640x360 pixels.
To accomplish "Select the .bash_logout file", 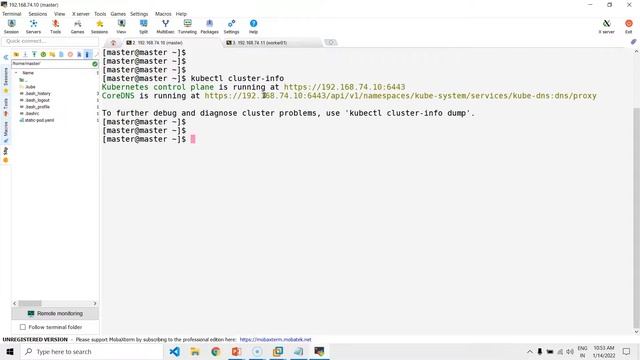I will pos(35,100).
